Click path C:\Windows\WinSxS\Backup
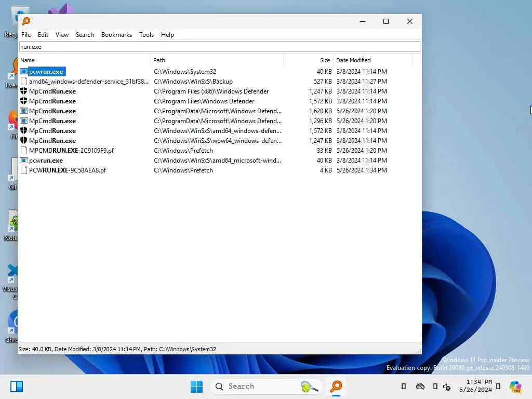This screenshot has width=532, height=399. 193,82
